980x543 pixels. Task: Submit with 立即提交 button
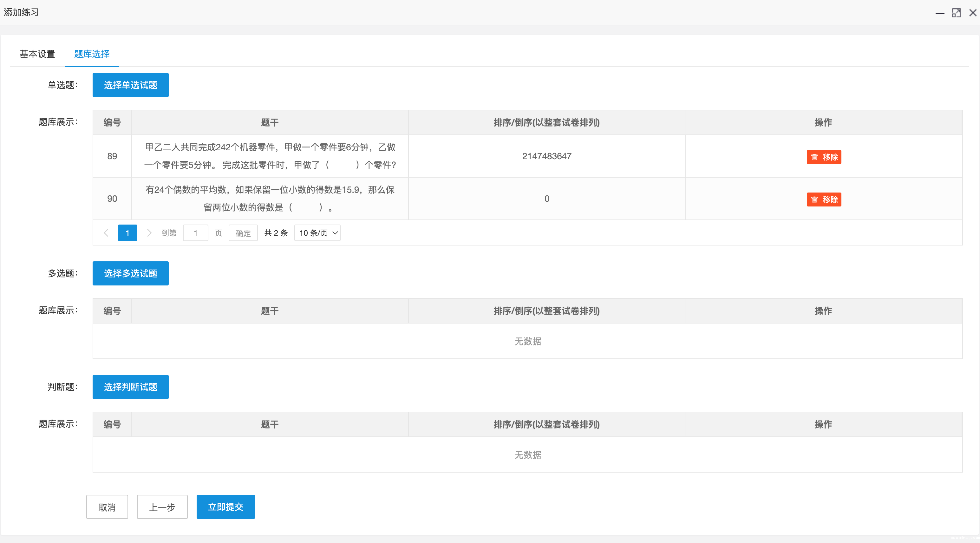click(225, 507)
